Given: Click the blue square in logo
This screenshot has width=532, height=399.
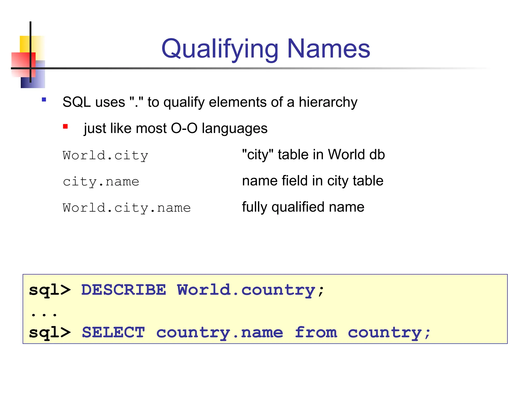Looking at the screenshot, I should pyautogui.click(x=39, y=79).
